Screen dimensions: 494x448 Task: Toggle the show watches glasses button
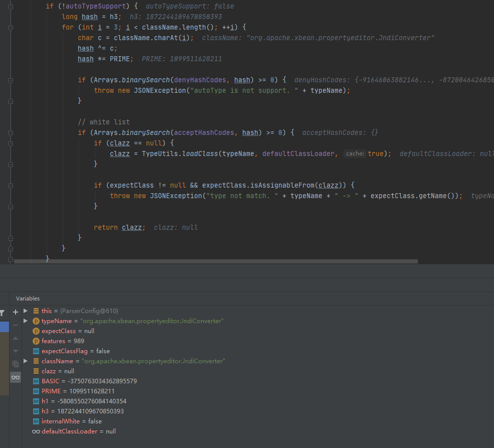tap(16, 377)
